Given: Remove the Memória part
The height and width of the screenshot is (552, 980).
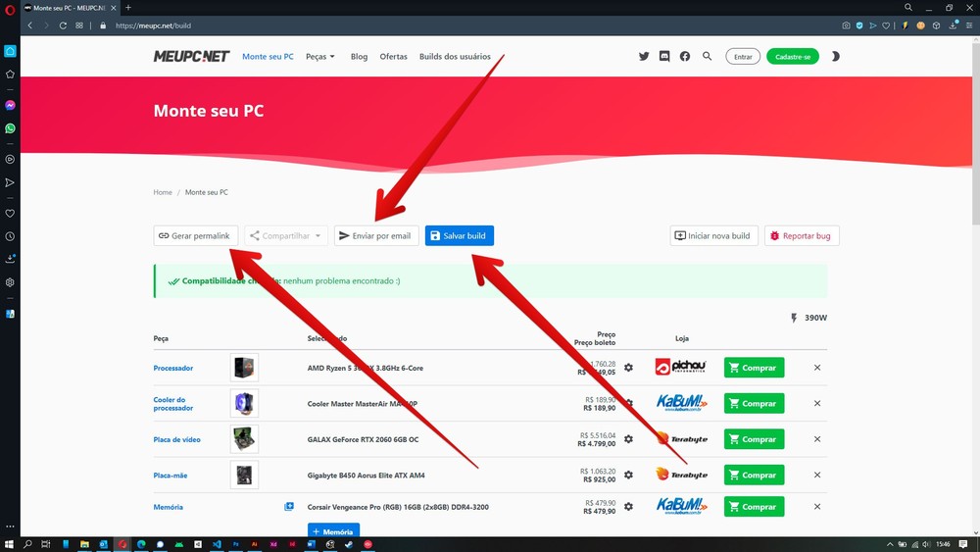Looking at the screenshot, I should (x=817, y=506).
